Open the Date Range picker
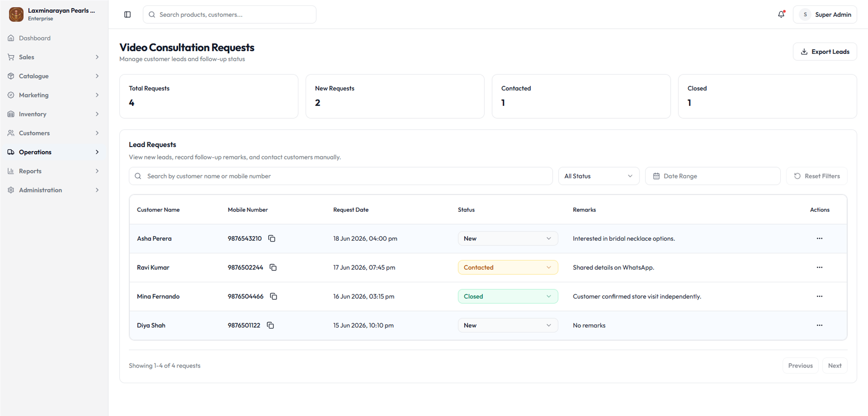The height and width of the screenshot is (416, 868). click(x=713, y=176)
